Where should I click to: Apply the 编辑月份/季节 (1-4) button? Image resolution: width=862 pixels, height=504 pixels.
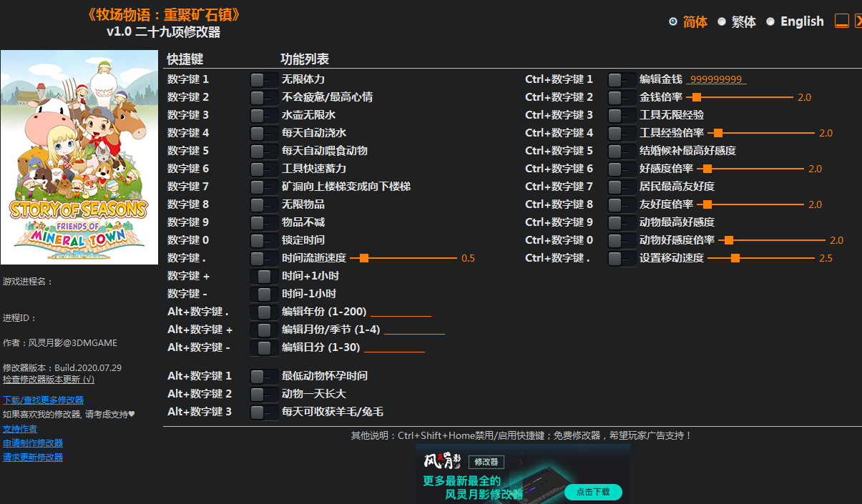264,330
